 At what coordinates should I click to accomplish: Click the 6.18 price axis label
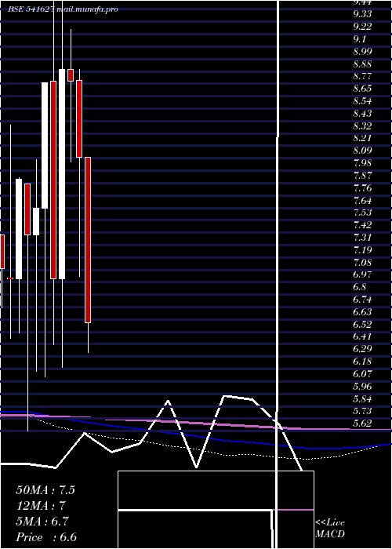[362, 362]
